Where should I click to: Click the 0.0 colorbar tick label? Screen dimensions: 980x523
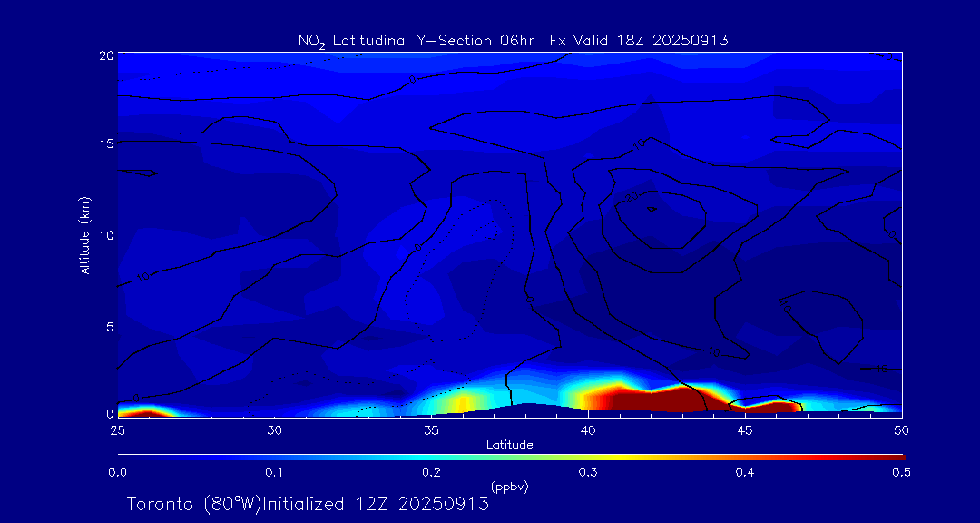117,472
